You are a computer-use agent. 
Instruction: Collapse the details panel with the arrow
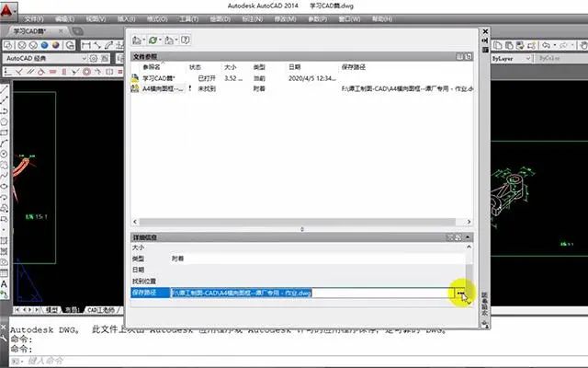coord(468,237)
